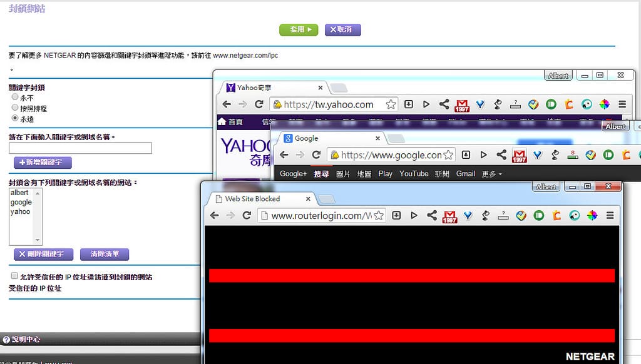The width and height of the screenshot is (641, 364).
Task: Close the Yahoo奇摩 tab
Action: [x=320, y=88]
